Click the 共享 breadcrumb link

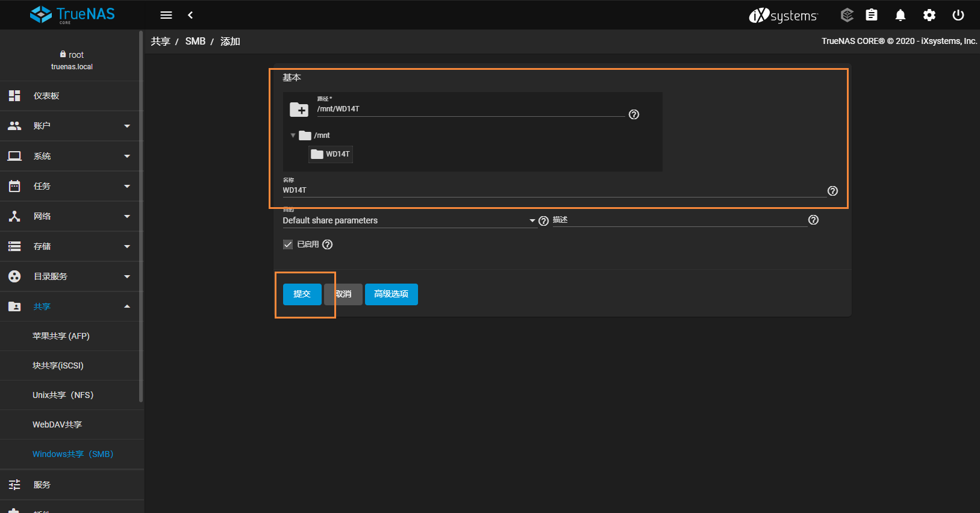160,42
